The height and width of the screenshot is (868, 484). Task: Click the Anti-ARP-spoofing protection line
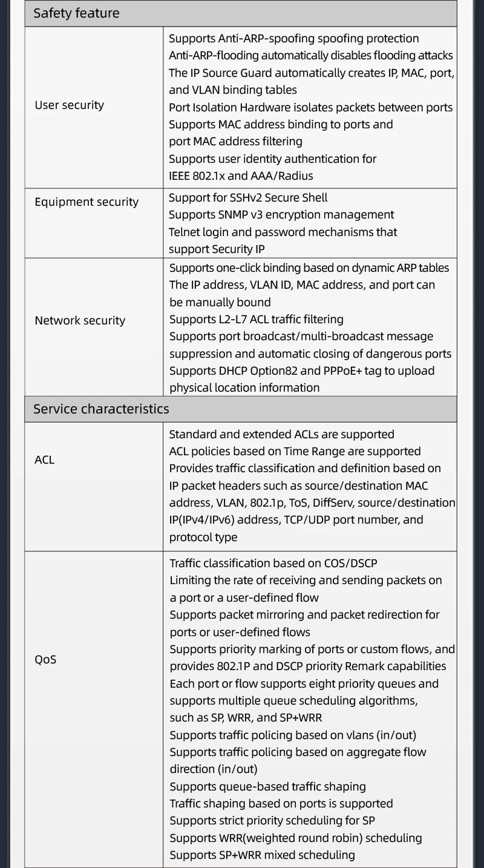coord(293,39)
